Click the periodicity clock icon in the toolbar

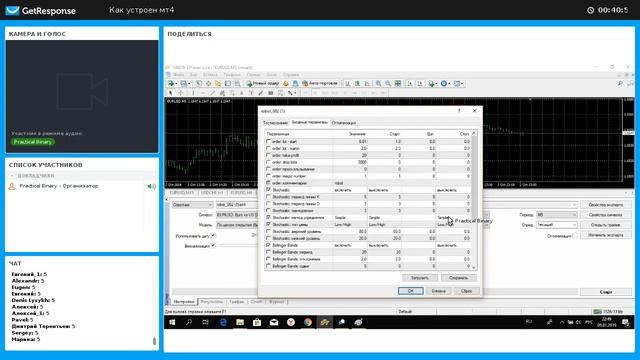pos(444,83)
